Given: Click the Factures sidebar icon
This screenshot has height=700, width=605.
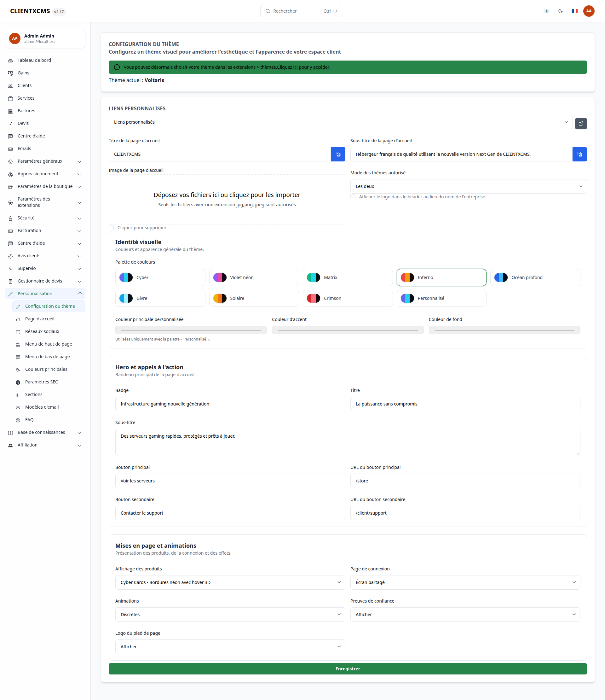Looking at the screenshot, I should tap(10, 111).
